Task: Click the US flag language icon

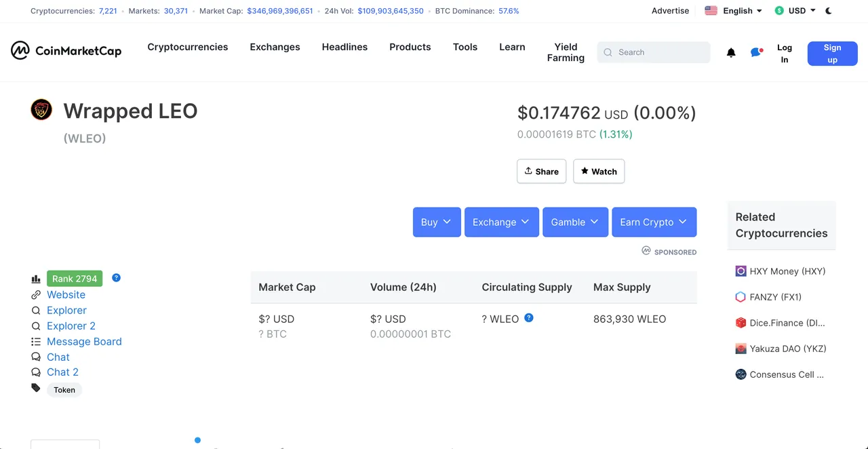Action: [x=711, y=11]
